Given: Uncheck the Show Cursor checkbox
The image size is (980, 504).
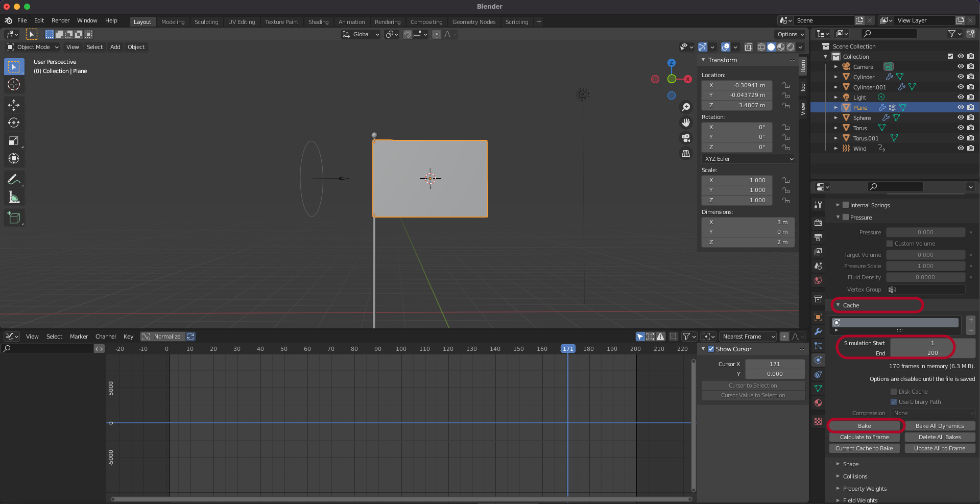Looking at the screenshot, I should pos(711,349).
